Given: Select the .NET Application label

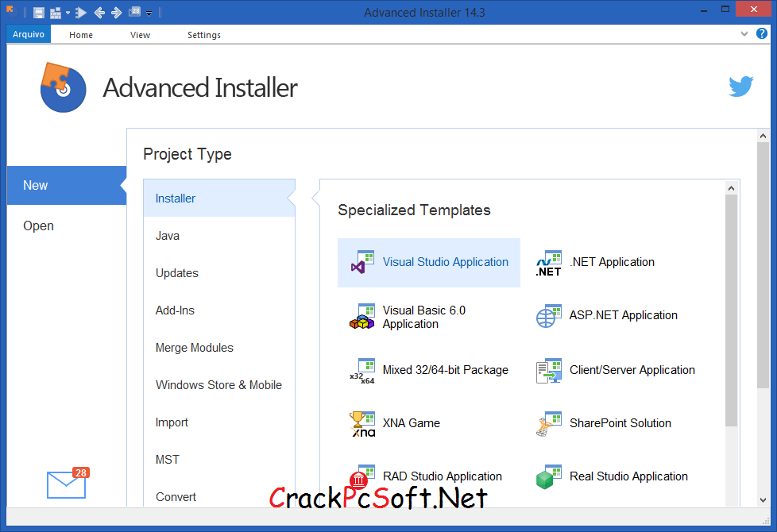Looking at the screenshot, I should (612, 262).
